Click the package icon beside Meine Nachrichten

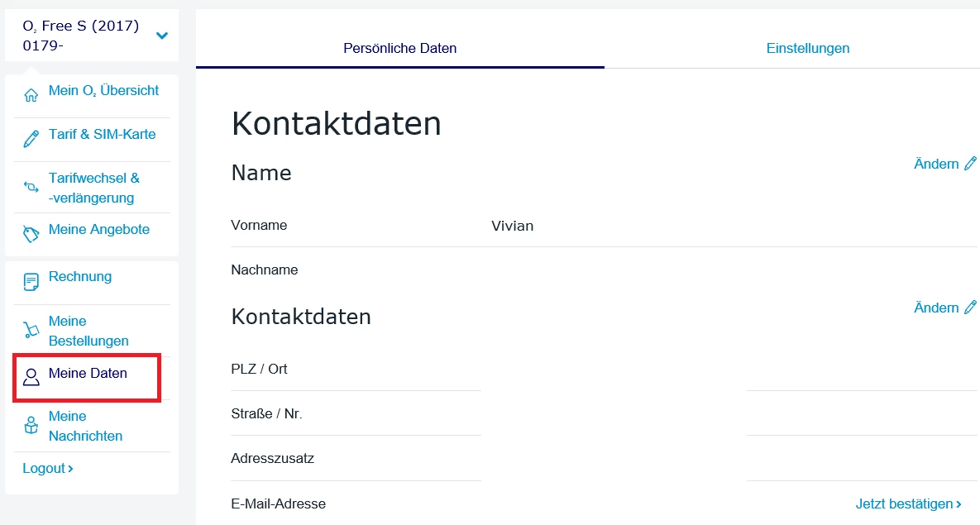point(31,426)
